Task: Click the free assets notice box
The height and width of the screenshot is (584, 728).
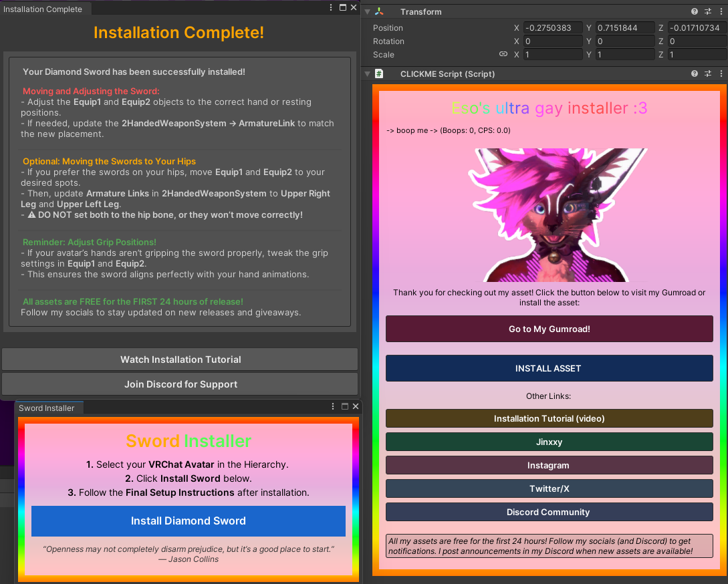Action: click(x=550, y=546)
